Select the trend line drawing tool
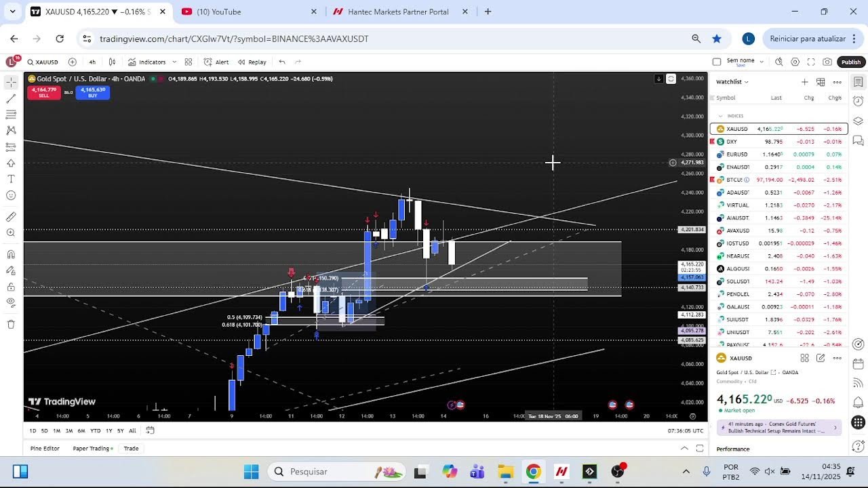The width and height of the screenshot is (868, 488). point(11,98)
